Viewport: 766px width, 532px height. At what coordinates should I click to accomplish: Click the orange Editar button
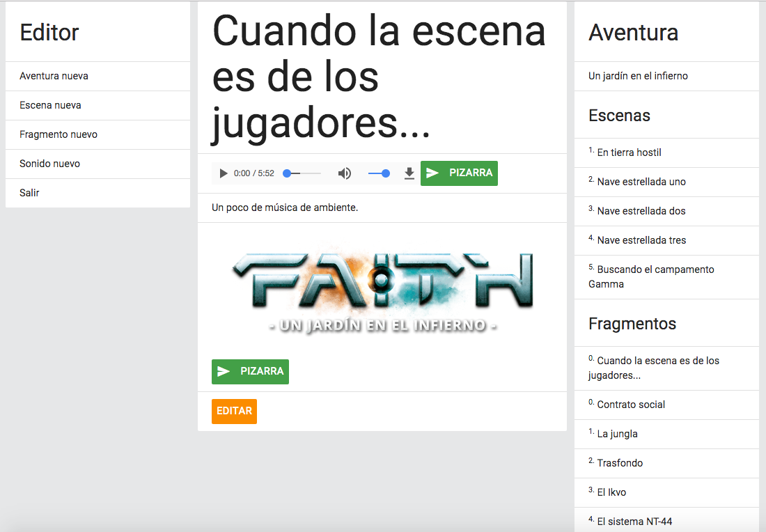click(234, 412)
